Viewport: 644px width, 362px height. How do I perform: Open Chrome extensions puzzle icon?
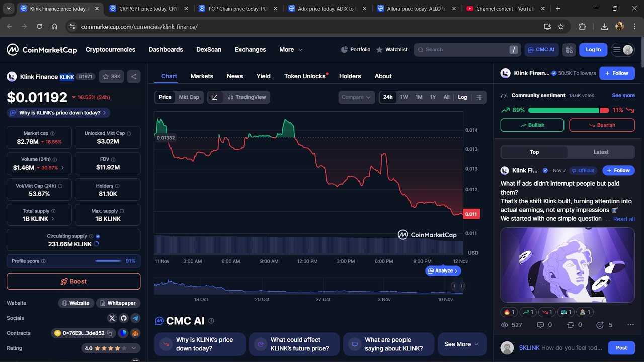583,27
